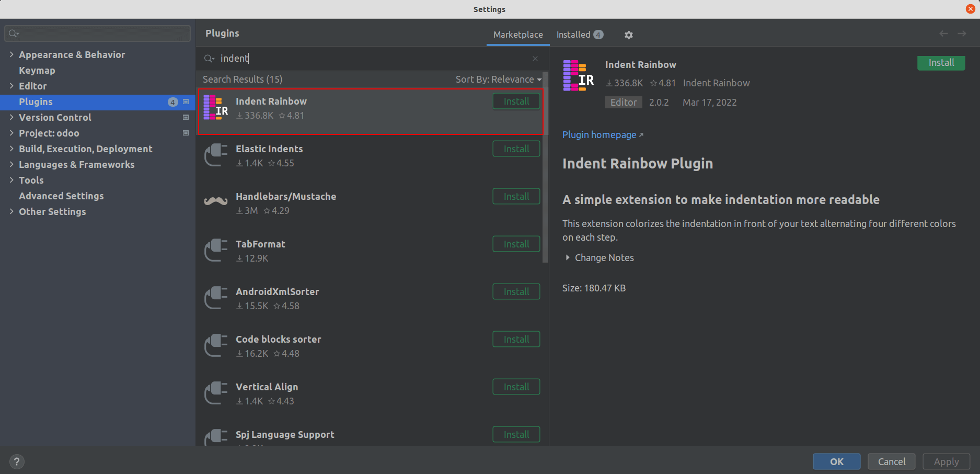Viewport: 980px width, 474px height.
Task: Expand Build, Execution, Deployment node
Action: (11, 149)
